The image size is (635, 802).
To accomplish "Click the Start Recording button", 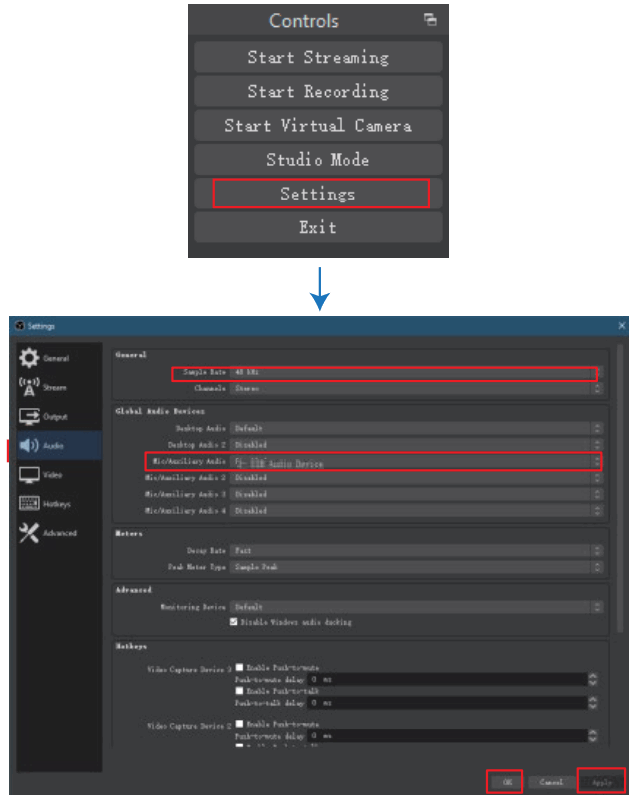I will 318,92.
